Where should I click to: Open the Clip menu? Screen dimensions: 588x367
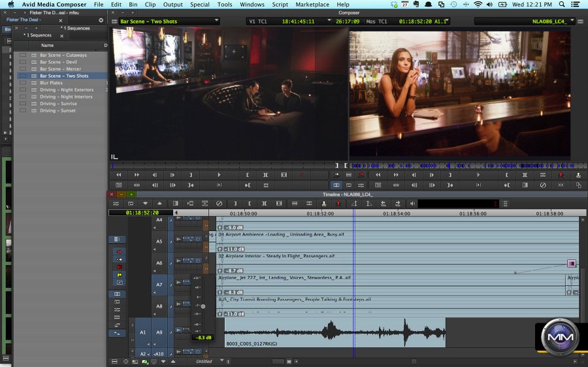click(x=150, y=5)
